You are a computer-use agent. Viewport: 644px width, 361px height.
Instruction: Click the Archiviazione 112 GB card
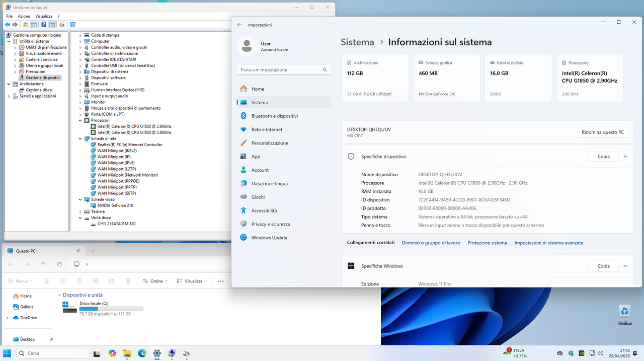tap(375, 78)
